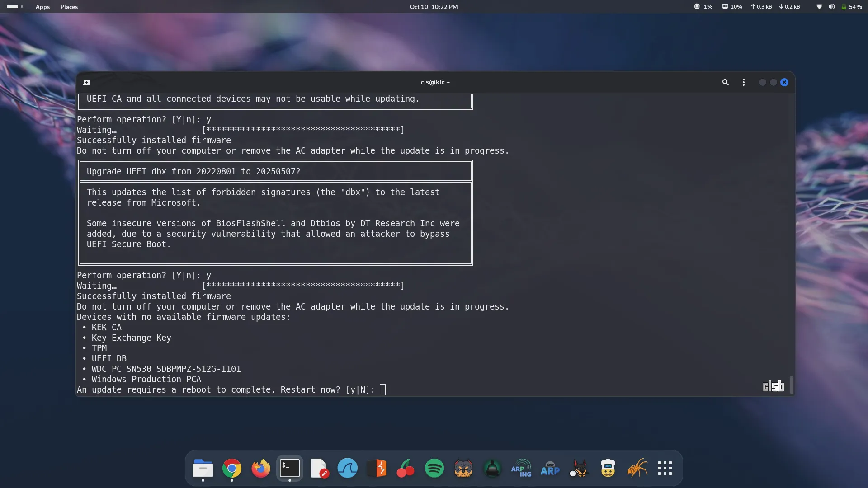This screenshot has height=488, width=868.
Task: Open volume control in the system tray
Action: click(831, 7)
